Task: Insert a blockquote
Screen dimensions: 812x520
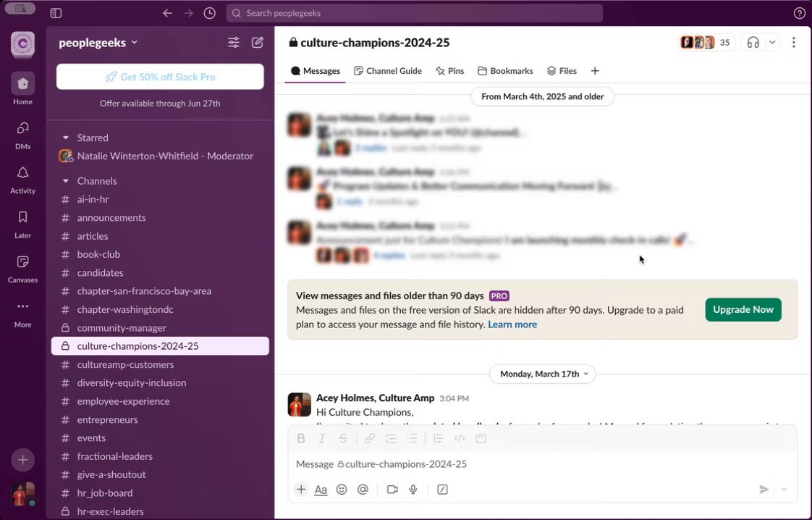Action: click(439, 439)
